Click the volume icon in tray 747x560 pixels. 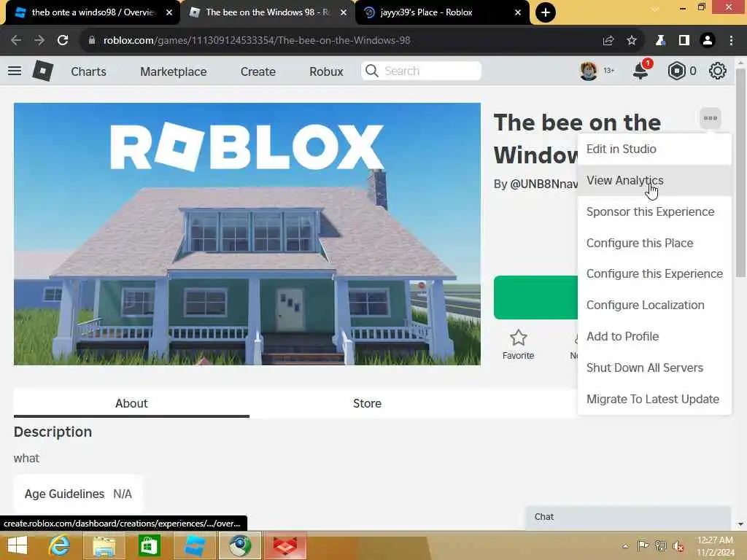[678, 545]
